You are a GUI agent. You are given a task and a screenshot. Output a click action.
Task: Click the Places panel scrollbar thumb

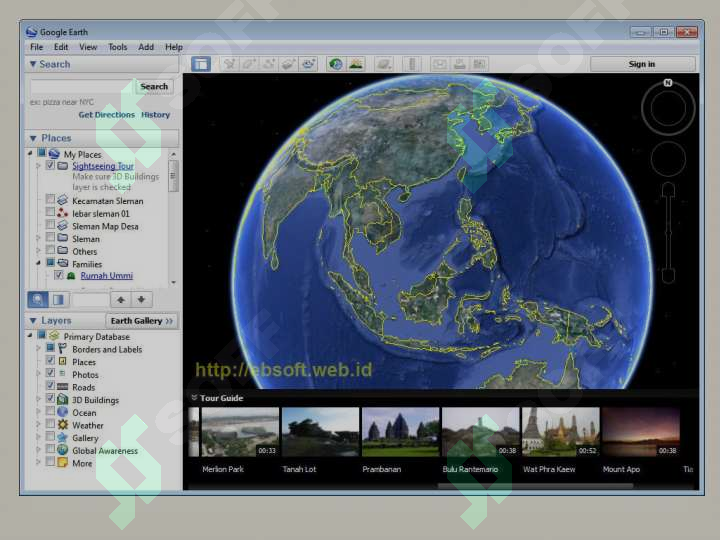point(173,175)
